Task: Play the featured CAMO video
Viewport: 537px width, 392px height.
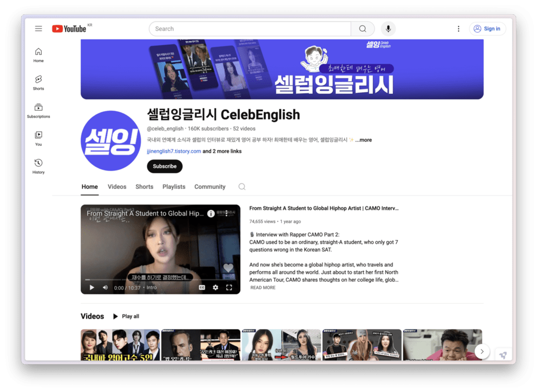Action: 92,287
